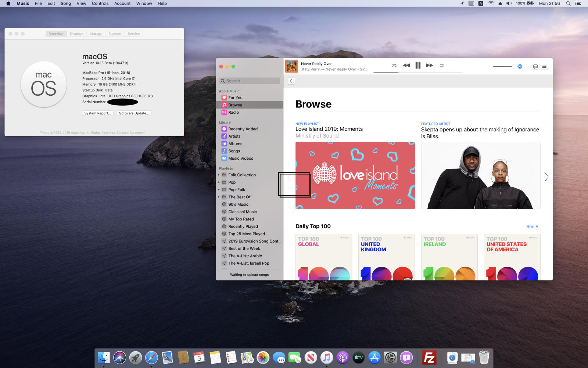Viewport: 588px width, 368px height.
Task: Open Artists in the Library
Action: click(x=250, y=137)
